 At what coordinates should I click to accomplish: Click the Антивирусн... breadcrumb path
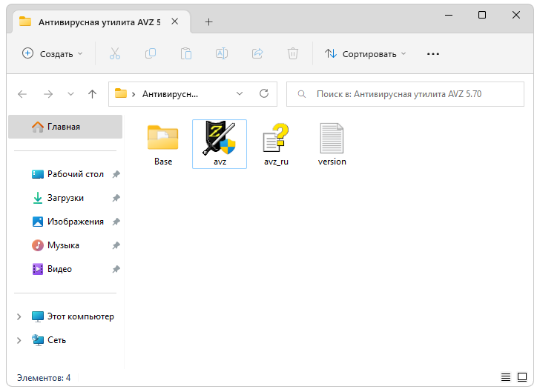[170, 94]
